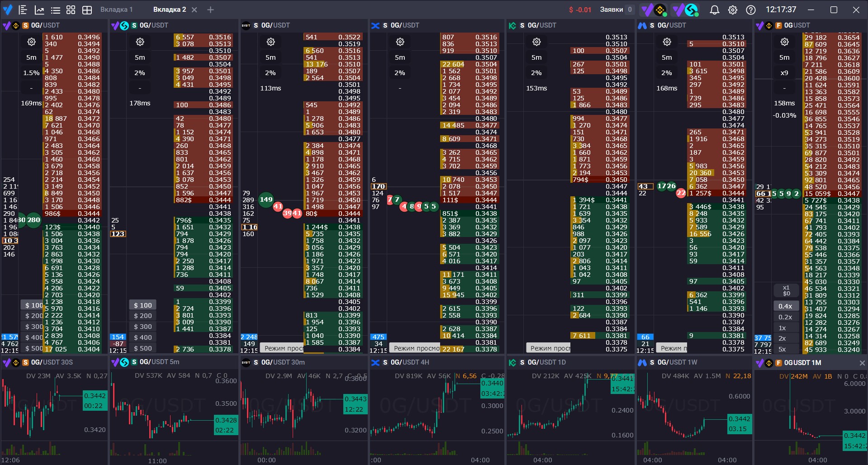Viewport: 868px width, 465px height.
Task: Close the 0GUSDT 1M chart panel
Action: [x=862, y=363]
